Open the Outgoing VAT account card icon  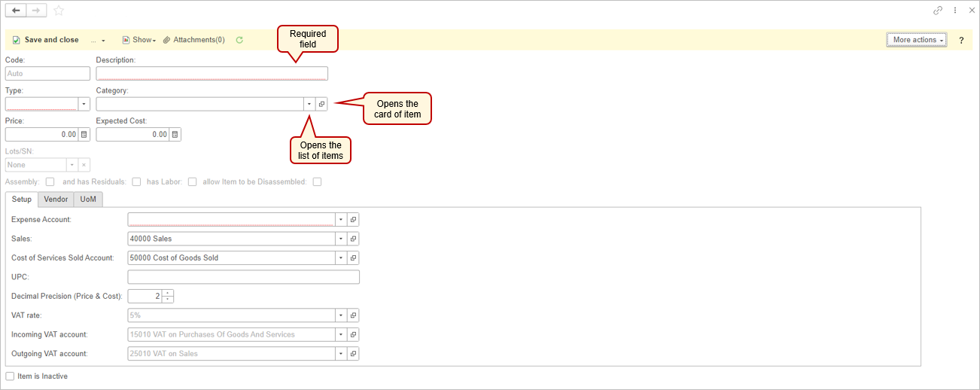coord(353,353)
